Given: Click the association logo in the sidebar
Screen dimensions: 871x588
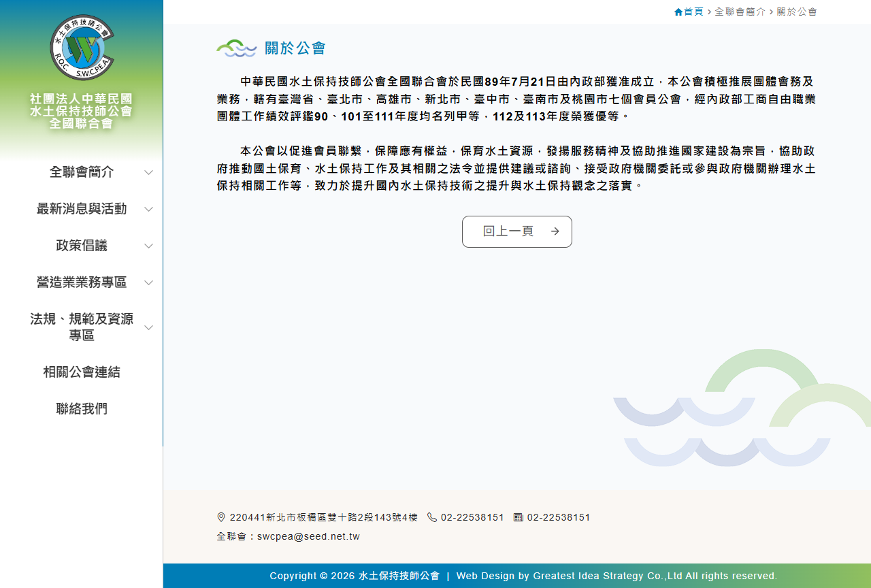Looking at the screenshot, I should 82,48.
